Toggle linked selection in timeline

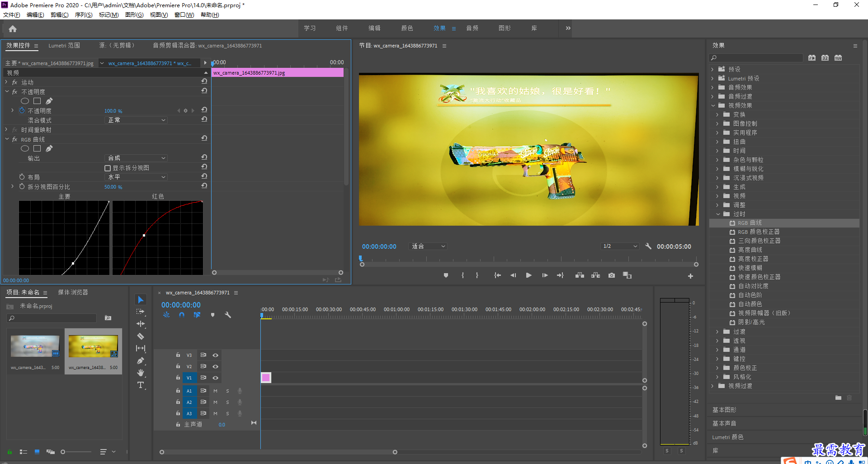point(197,315)
